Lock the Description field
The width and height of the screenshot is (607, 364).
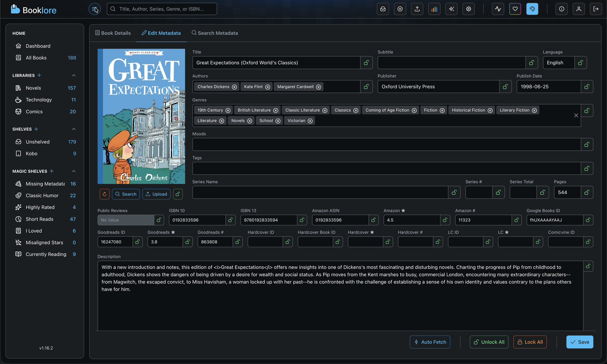point(588,266)
